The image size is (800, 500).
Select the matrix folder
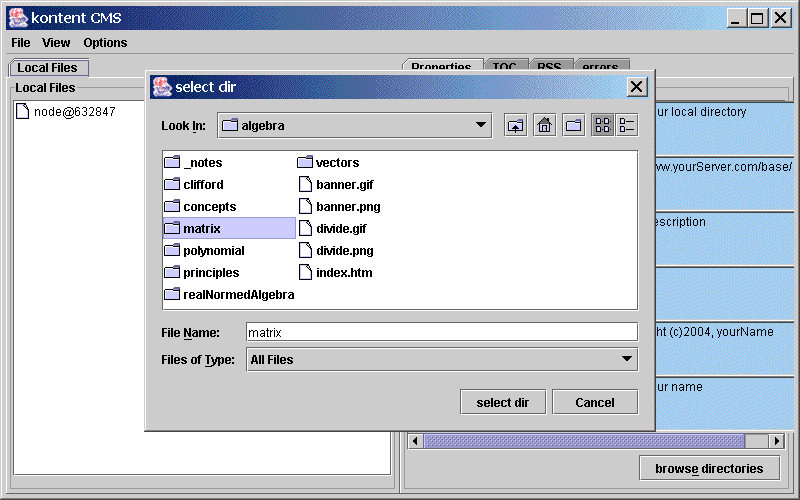(x=229, y=229)
